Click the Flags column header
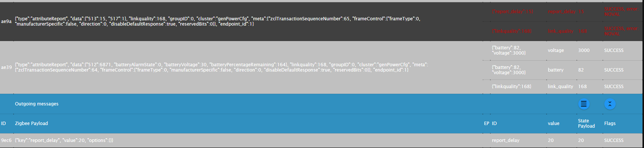The image size is (644, 148). click(x=610, y=124)
